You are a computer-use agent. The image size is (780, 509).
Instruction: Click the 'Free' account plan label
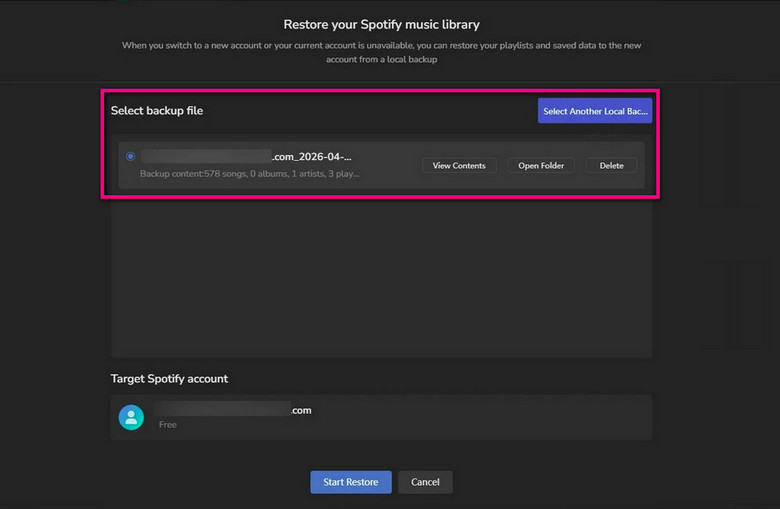(x=168, y=424)
